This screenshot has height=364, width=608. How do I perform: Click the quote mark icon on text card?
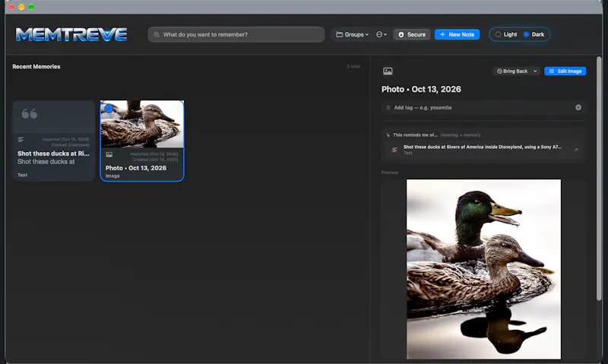point(30,113)
